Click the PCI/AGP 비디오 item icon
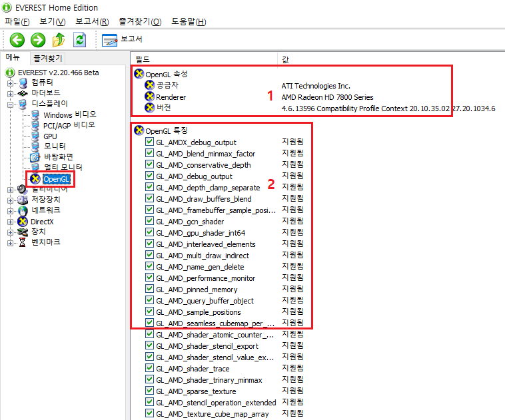Image resolution: width=505 pixels, height=420 pixels. tap(35, 125)
